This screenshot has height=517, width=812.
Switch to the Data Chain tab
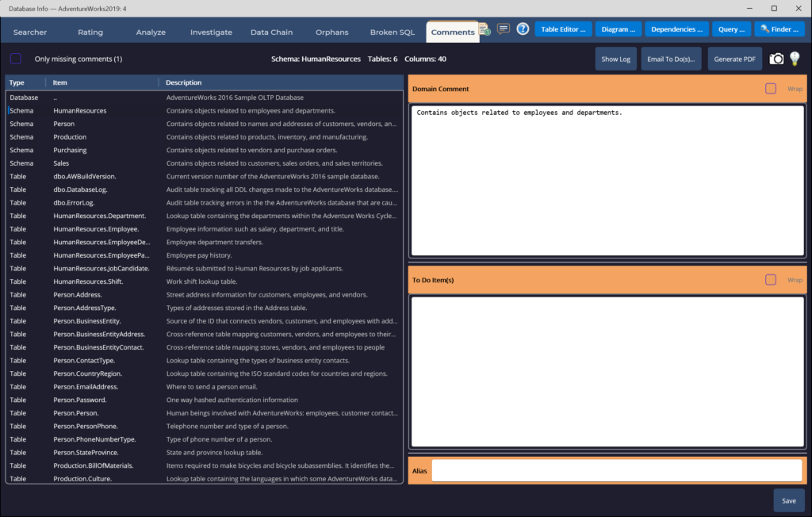(271, 33)
